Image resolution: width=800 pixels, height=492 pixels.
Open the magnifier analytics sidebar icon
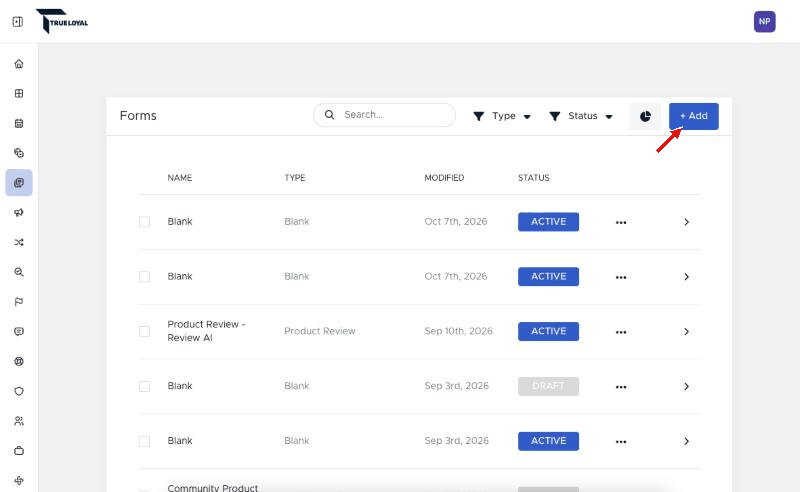click(19, 272)
